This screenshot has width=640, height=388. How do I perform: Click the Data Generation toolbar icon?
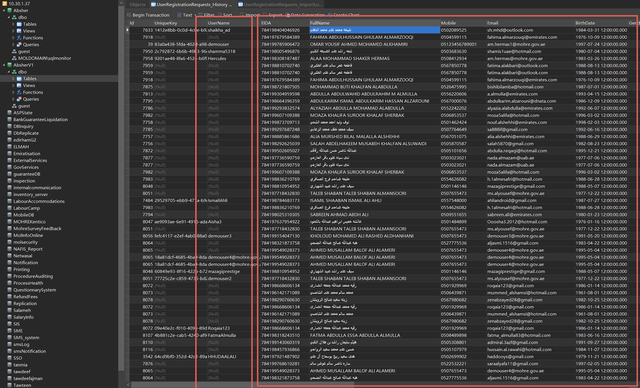(x=288, y=15)
